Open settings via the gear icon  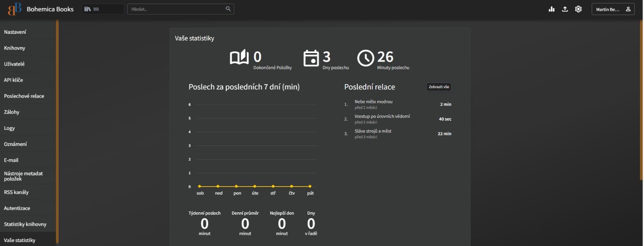578,9
